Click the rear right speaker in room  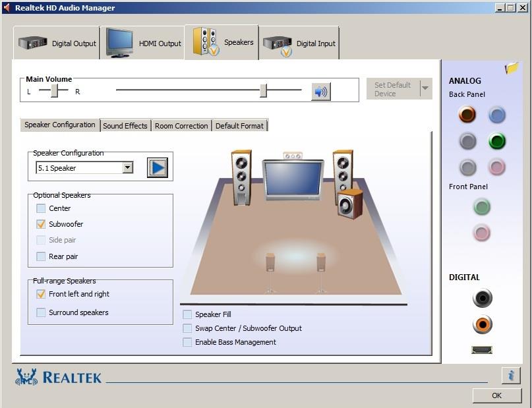pyautogui.click(x=321, y=273)
